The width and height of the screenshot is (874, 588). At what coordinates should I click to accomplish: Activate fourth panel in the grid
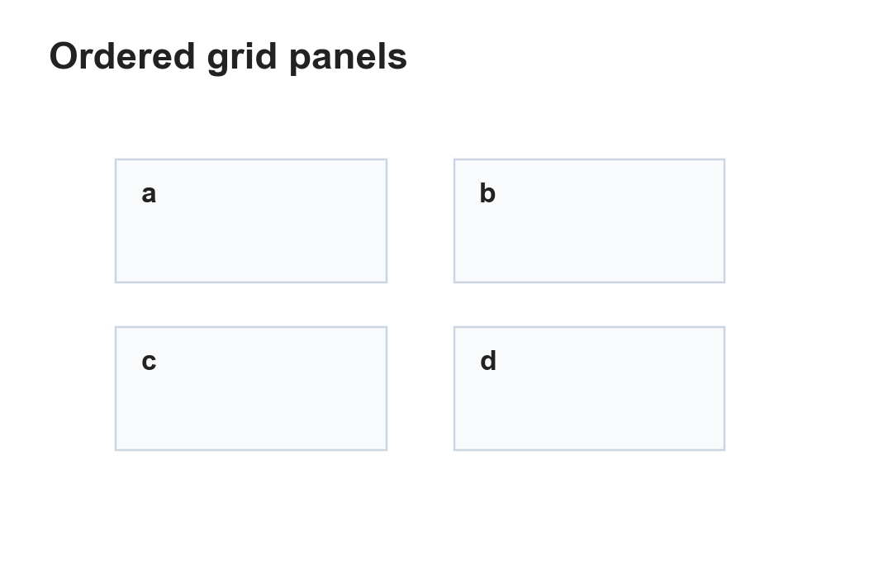[x=589, y=388]
